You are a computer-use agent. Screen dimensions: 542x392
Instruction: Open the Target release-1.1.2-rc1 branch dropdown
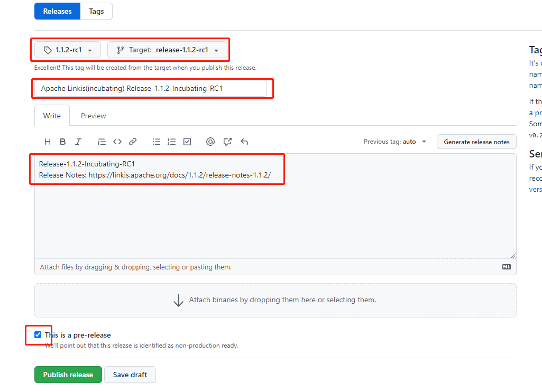point(167,50)
